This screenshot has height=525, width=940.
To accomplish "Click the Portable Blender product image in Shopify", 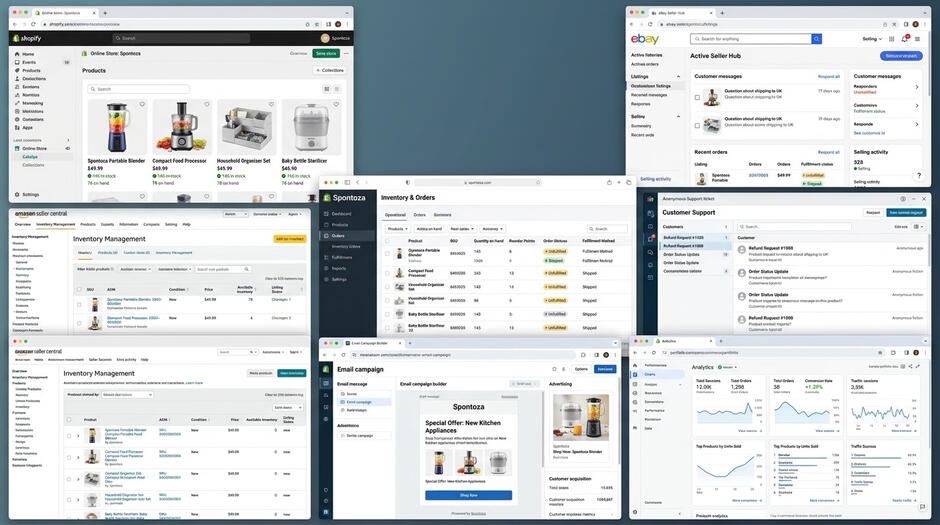I will tap(118, 127).
